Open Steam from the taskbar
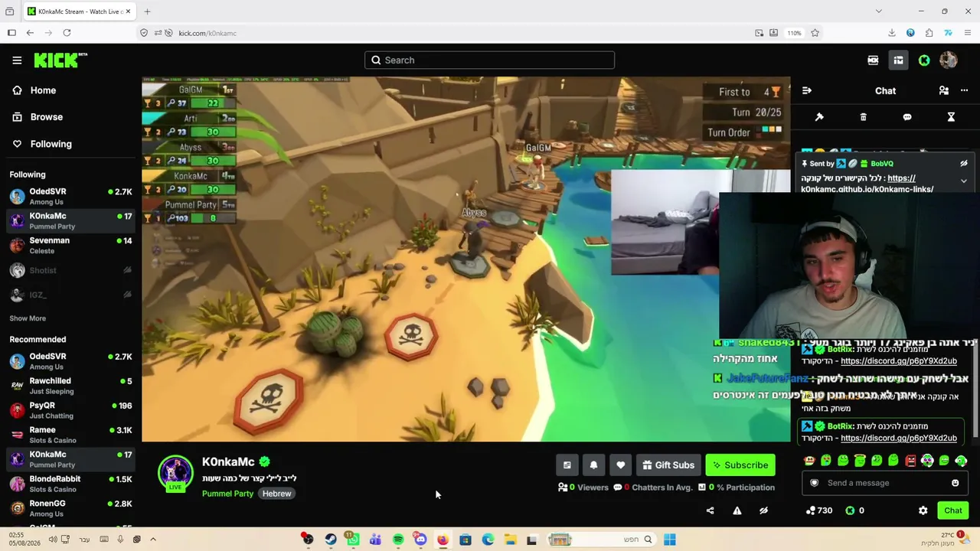980x551 pixels. click(x=330, y=540)
